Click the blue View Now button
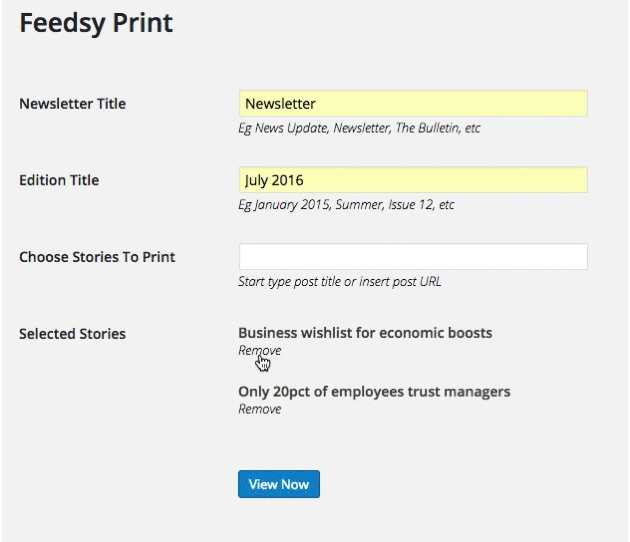Screen dimensions: 630x542 (x=279, y=484)
